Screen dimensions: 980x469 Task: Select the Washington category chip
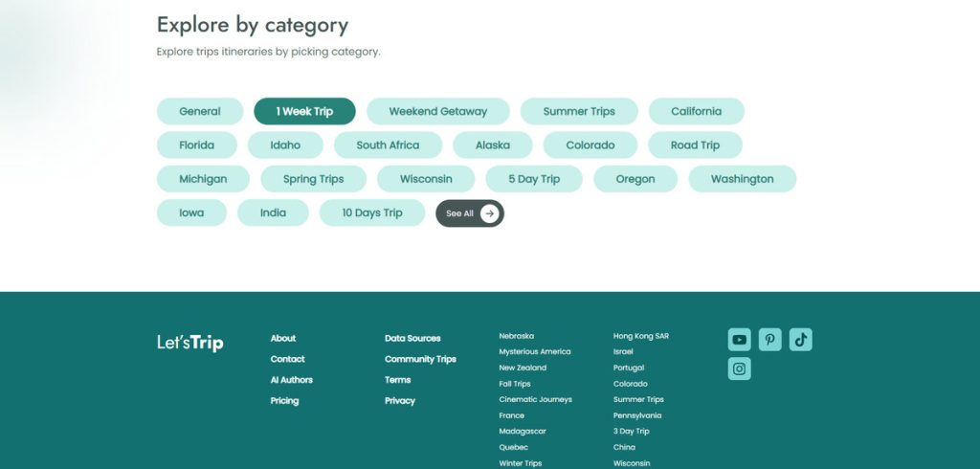pos(742,179)
